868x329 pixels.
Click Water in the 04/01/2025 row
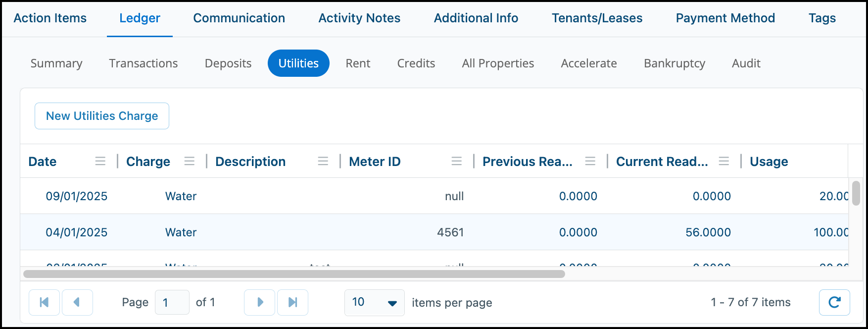(181, 232)
